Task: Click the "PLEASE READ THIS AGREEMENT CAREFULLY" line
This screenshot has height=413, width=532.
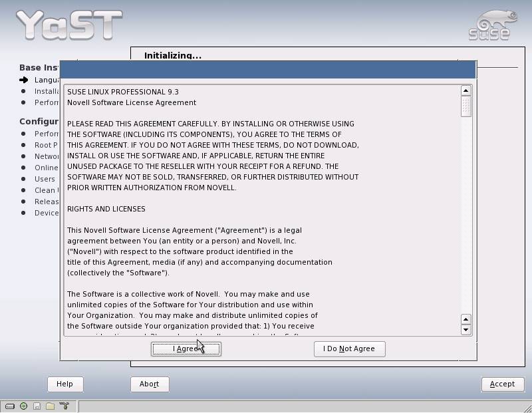Action: [211, 124]
